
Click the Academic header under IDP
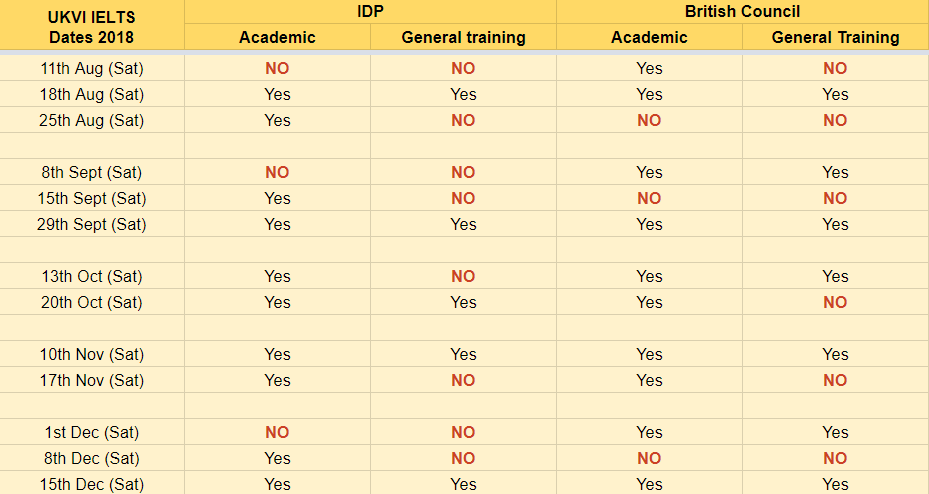277,38
